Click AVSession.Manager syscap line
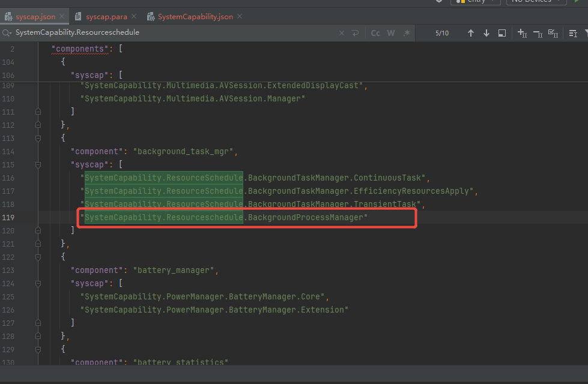 tap(193, 98)
